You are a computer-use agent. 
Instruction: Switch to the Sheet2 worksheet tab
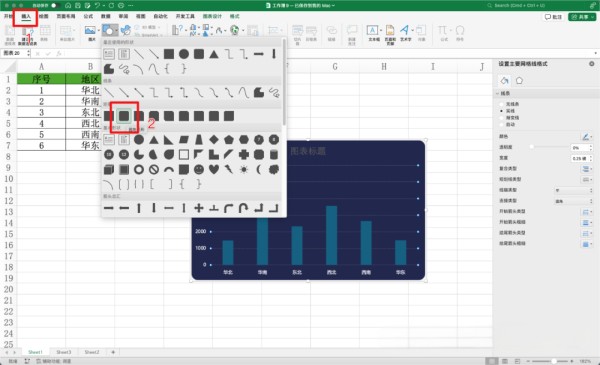coord(92,352)
